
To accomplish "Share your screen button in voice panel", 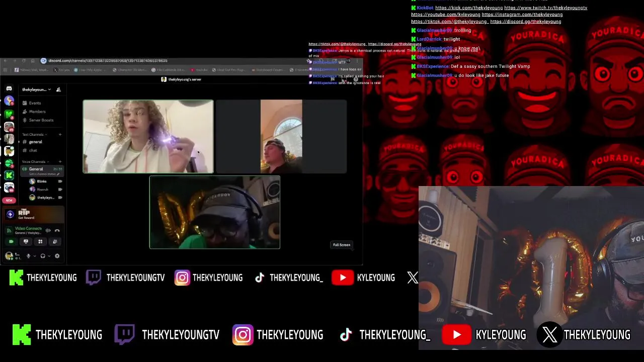I will pyautogui.click(x=26, y=242).
